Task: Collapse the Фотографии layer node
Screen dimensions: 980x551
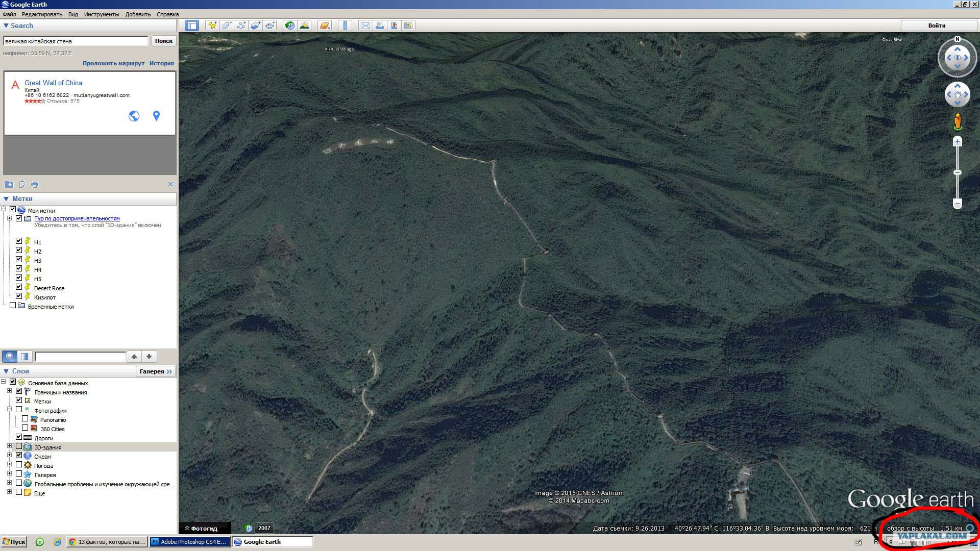Action: click(10, 409)
